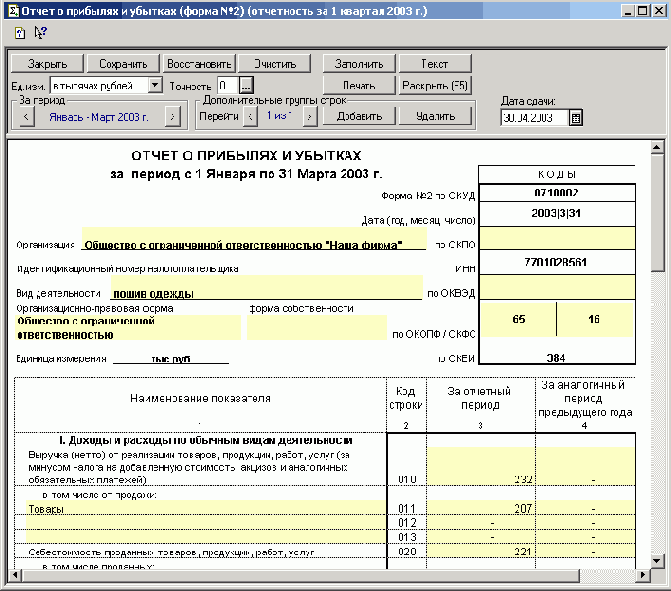671x591 pixels.
Task: Click the period label 'Январь - Март 2003 г.'
Action: (x=99, y=117)
